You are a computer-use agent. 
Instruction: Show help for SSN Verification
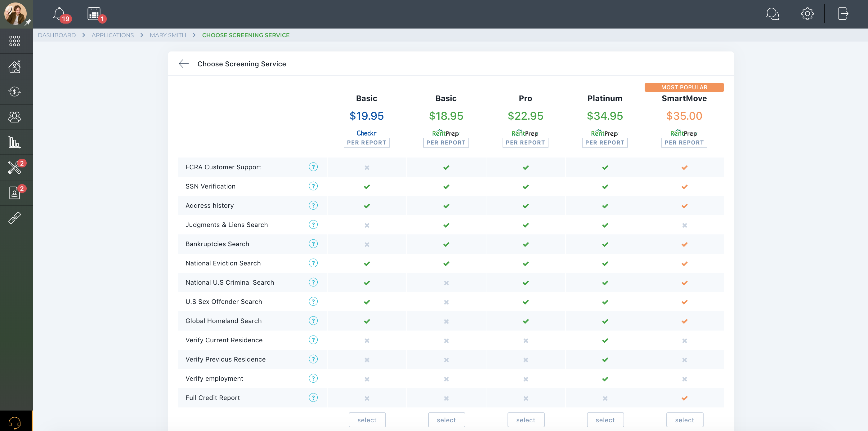pyautogui.click(x=313, y=186)
